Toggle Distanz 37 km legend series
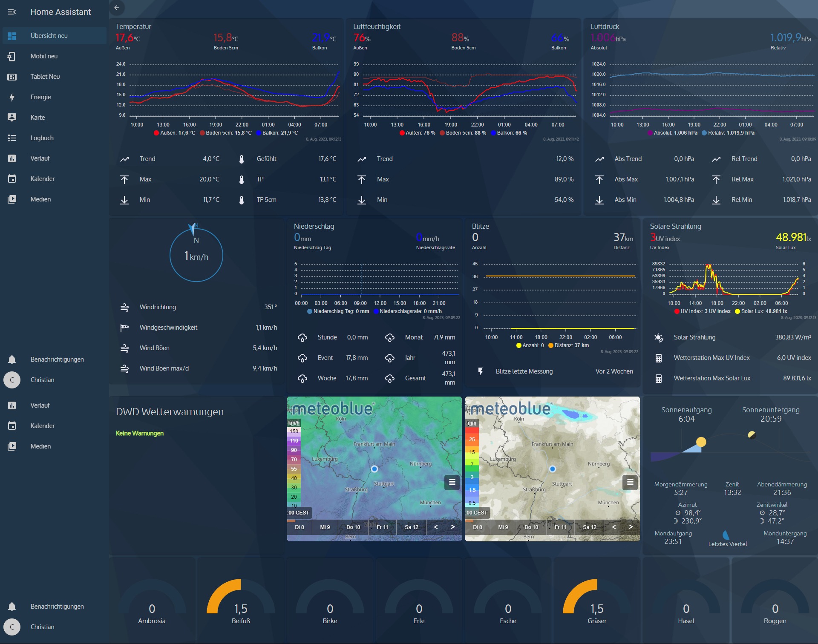Image resolution: width=818 pixels, height=644 pixels. [569, 345]
